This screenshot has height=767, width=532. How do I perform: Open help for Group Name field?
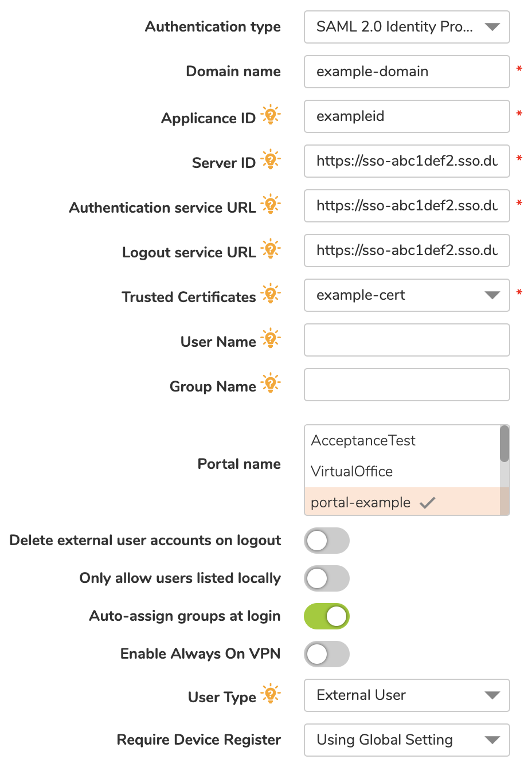coord(270,382)
